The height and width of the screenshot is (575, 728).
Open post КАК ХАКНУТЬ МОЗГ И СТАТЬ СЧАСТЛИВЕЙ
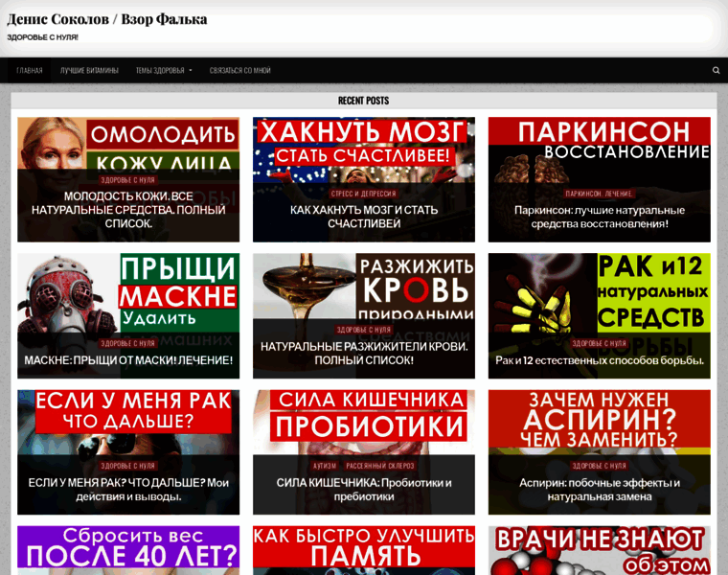364,217
